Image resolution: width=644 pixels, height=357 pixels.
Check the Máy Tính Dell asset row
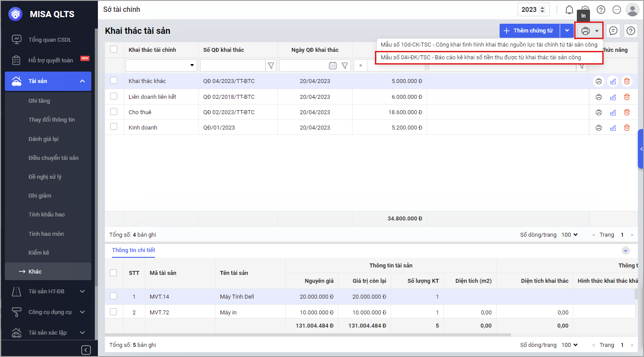pyautogui.click(x=113, y=296)
